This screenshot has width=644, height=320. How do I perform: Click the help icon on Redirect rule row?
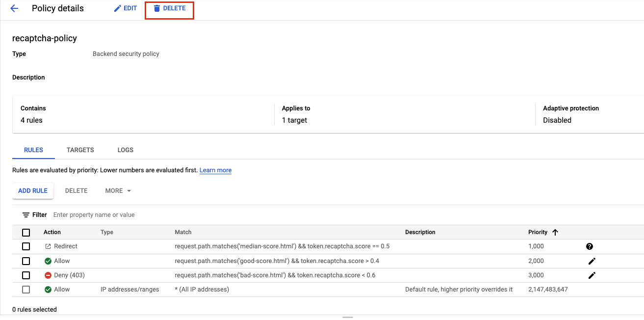590,246
